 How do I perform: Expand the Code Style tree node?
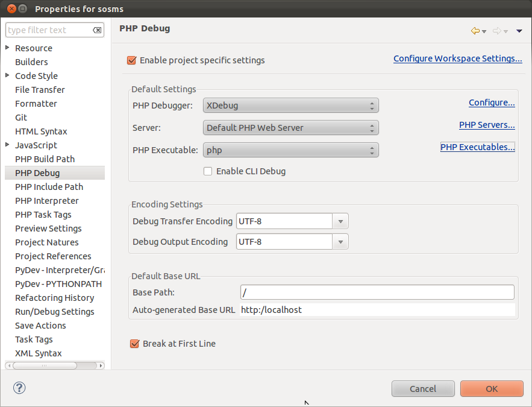(x=7, y=75)
